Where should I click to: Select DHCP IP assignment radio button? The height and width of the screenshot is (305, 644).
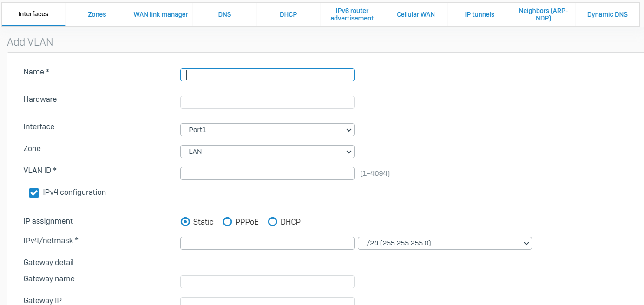tap(273, 222)
